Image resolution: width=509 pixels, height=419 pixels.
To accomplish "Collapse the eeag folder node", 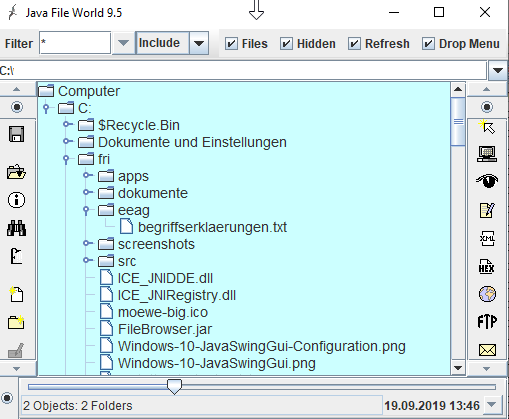I will [x=86, y=210].
